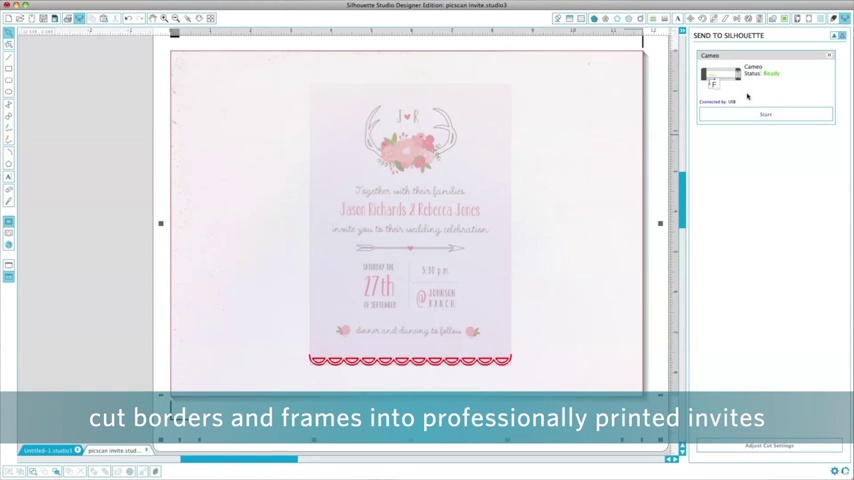This screenshot has width=854, height=480.
Task: Select the Pan hand tool
Action: [152, 19]
